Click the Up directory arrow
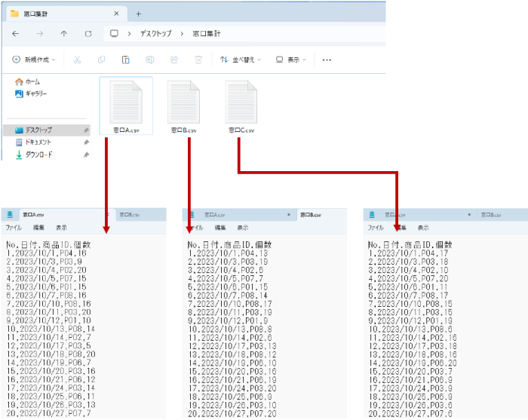The image size is (528, 420). 63,34
